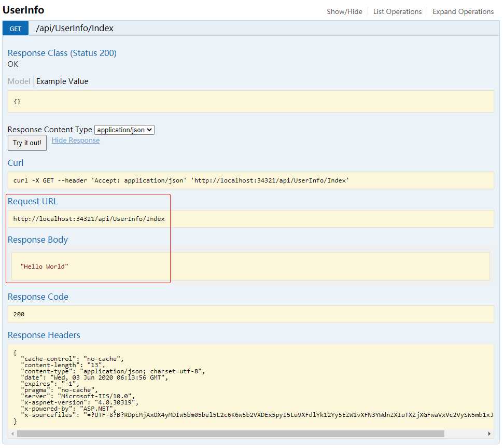The image size is (504, 448).
Task: Click the scrollbar left arrow
Action: click(x=12, y=434)
